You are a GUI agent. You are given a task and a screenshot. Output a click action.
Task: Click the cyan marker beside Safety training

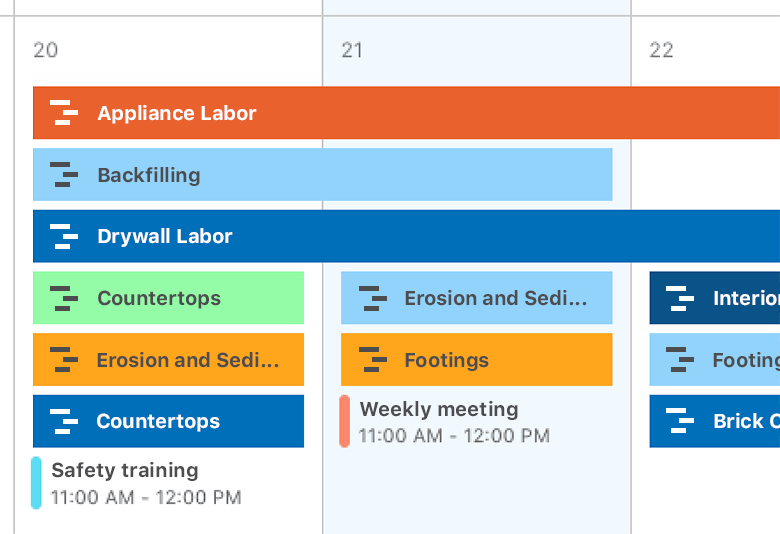36,482
